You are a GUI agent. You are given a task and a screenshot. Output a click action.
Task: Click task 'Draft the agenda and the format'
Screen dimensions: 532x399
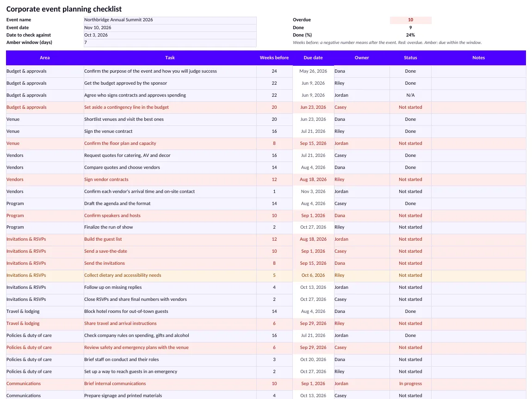click(170, 204)
